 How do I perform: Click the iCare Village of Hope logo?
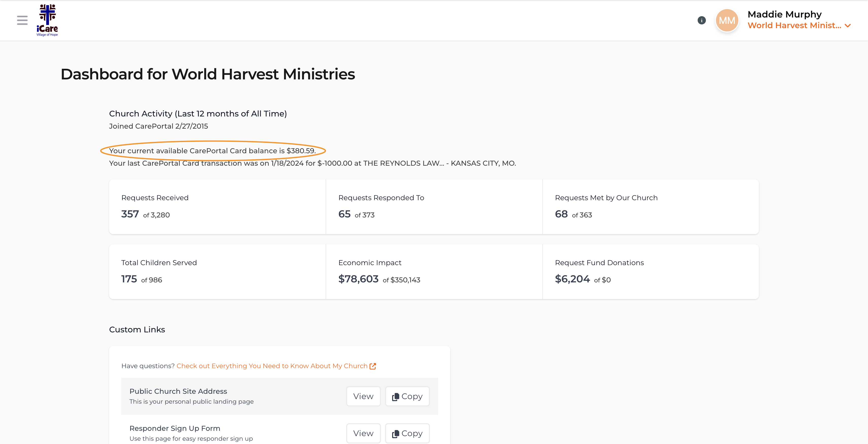coord(47,20)
